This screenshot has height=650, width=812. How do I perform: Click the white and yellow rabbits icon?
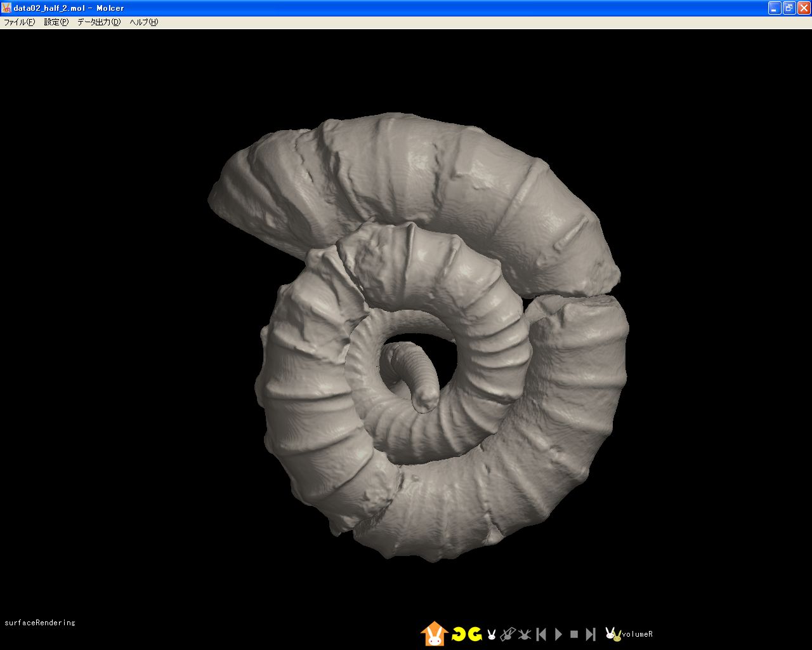(x=612, y=633)
